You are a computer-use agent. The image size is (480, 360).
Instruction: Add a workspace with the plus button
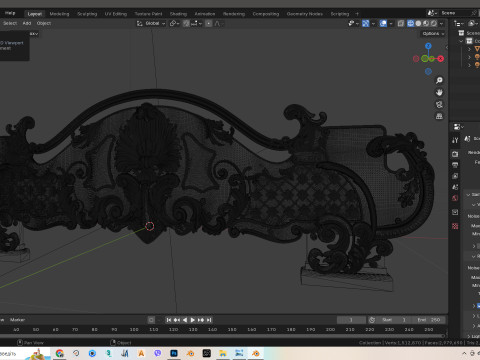[357, 14]
